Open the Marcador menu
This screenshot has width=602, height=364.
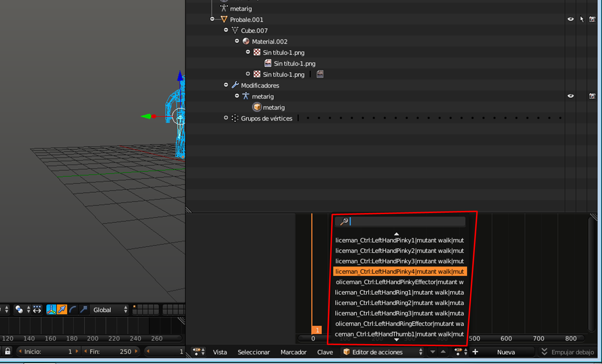(293, 352)
